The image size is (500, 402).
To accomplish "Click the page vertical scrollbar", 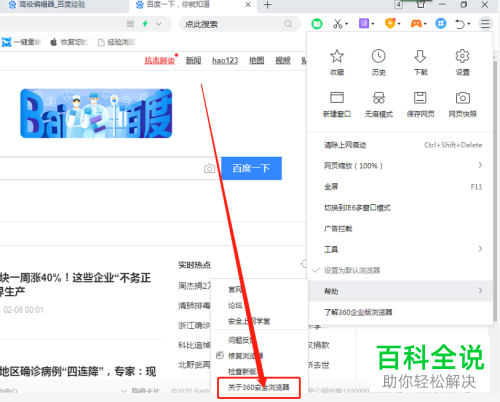I will pyautogui.click(x=496, y=190).
